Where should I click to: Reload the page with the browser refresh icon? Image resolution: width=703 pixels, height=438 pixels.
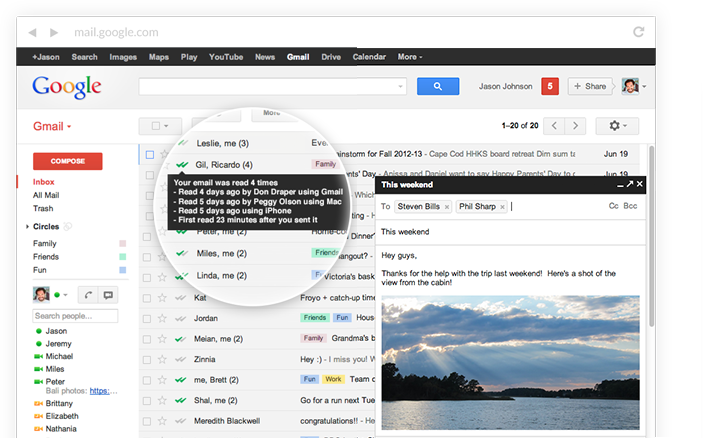[x=638, y=32]
